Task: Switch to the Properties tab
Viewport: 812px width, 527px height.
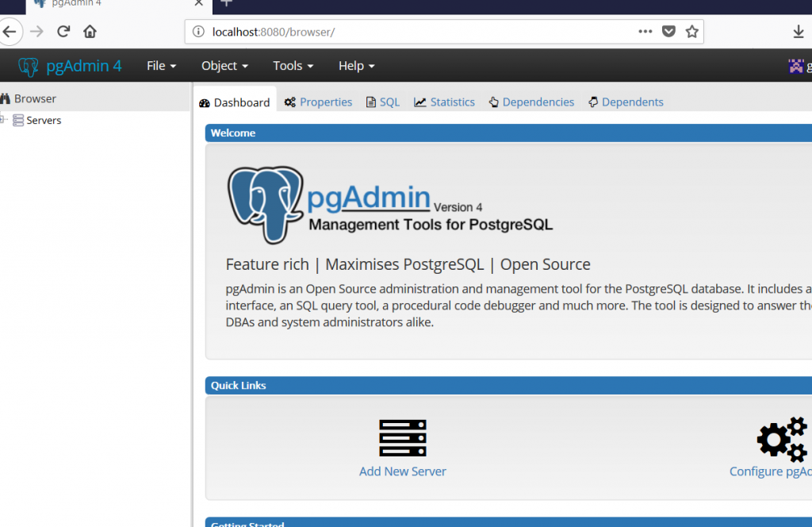Action: [318, 102]
